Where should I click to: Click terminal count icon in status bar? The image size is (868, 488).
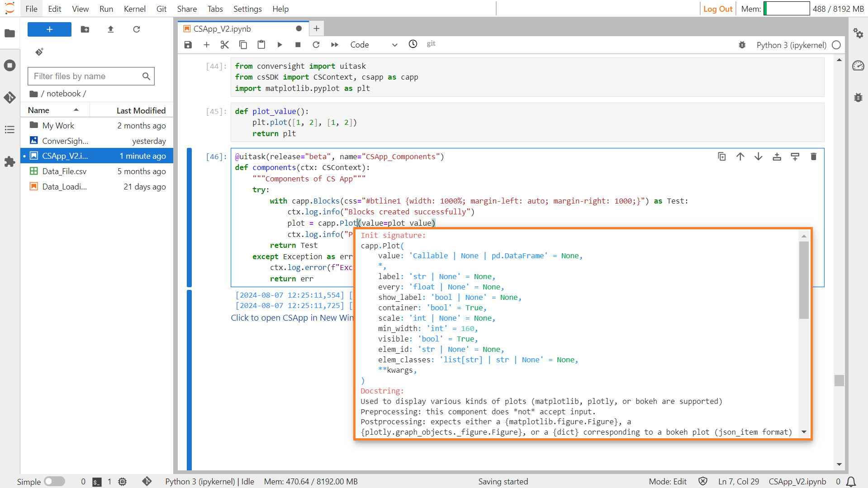(x=97, y=482)
